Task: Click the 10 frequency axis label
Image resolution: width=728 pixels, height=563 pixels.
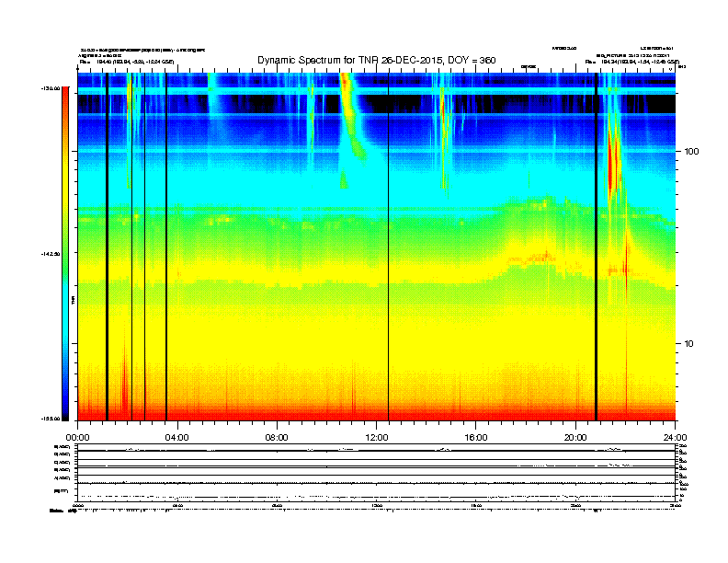Action: (688, 344)
